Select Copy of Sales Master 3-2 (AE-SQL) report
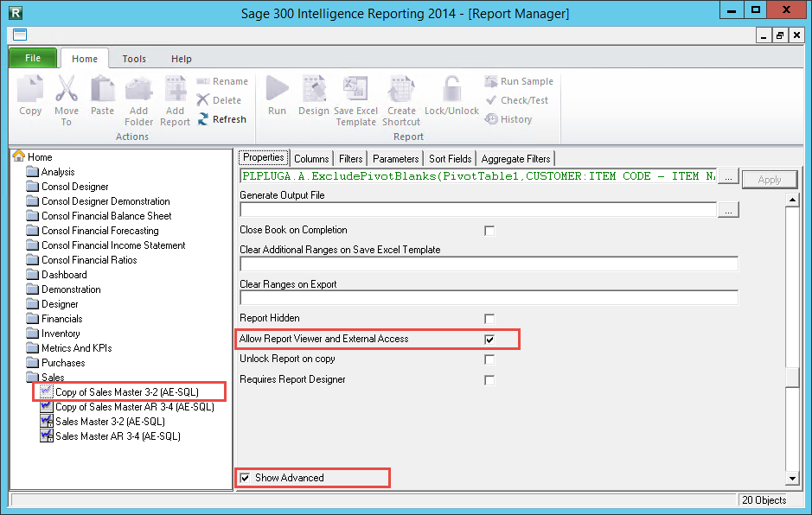Screen dimensions: 812x515 click(x=127, y=391)
